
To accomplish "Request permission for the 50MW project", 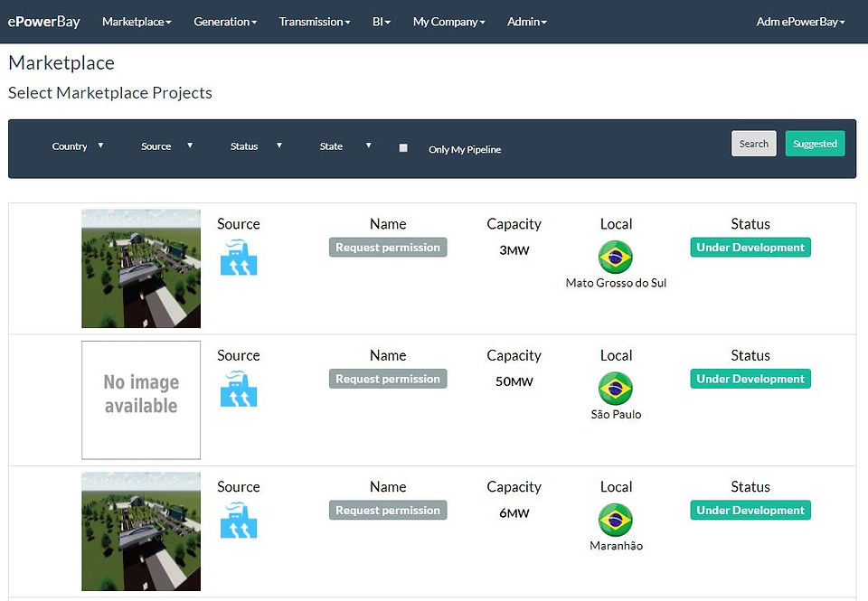I will click(388, 379).
